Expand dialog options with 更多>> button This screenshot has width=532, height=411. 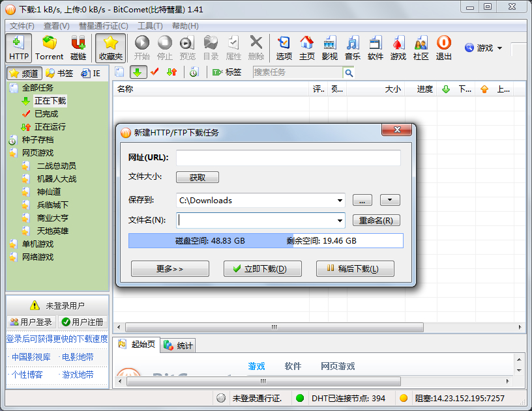pos(170,269)
